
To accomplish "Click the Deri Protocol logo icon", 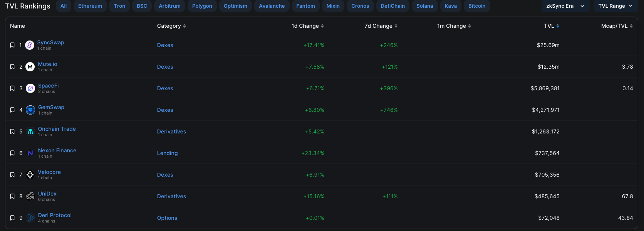I will coord(31,218).
